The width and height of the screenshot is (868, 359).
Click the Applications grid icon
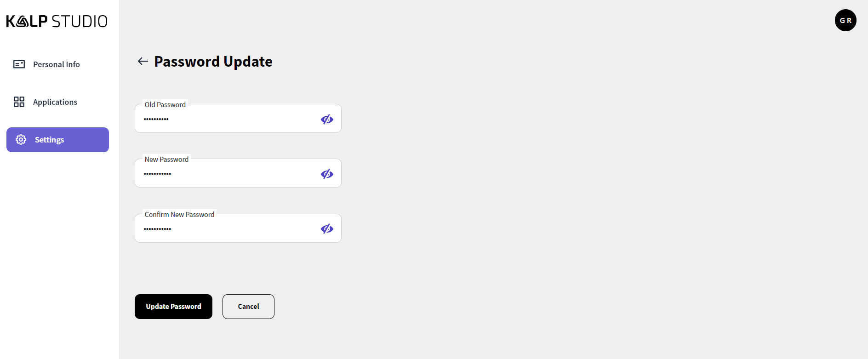pos(19,102)
